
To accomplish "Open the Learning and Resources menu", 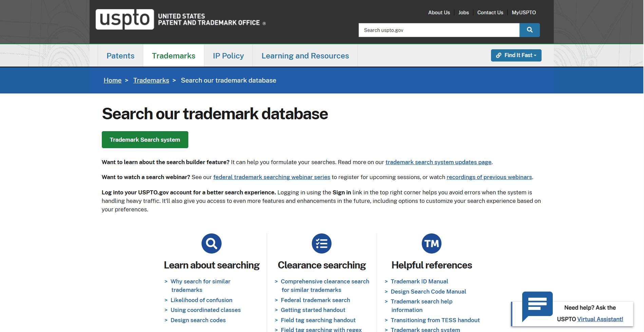I will (x=305, y=56).
